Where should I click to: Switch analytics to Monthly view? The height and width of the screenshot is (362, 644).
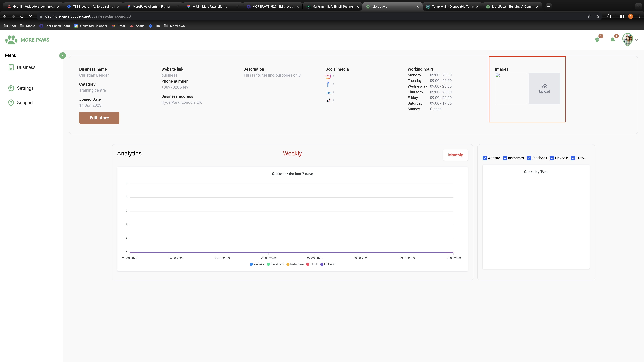pyautogui.click(x=455, y=155)
